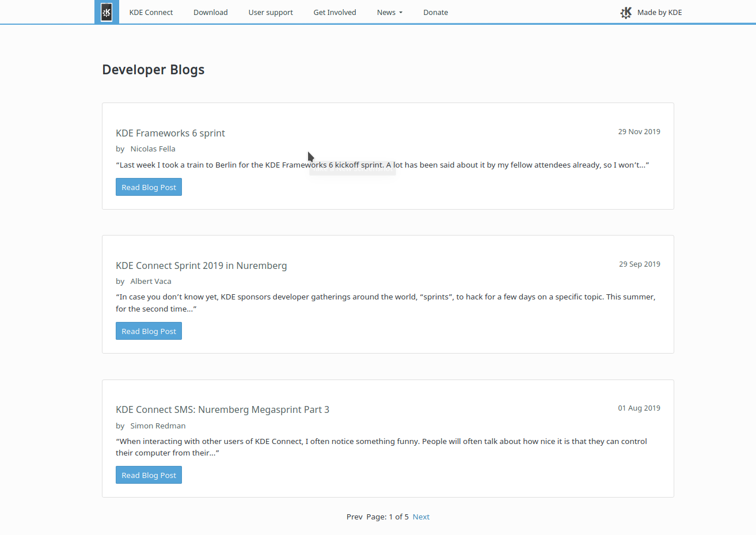The image size is (756, 535).
Task: Read Blog Post for KDE Frameworks 6 sprint
Action: tap(149, 187)
